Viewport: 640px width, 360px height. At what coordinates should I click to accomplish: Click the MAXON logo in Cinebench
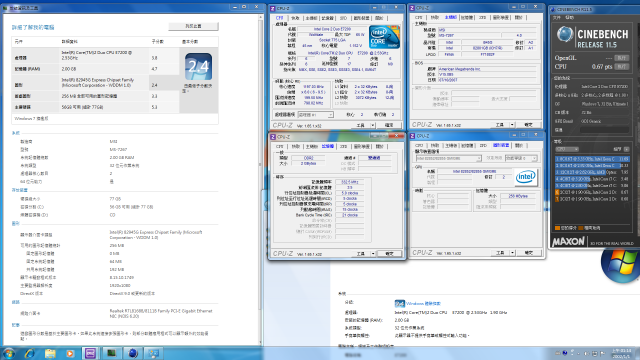[569, 242]
